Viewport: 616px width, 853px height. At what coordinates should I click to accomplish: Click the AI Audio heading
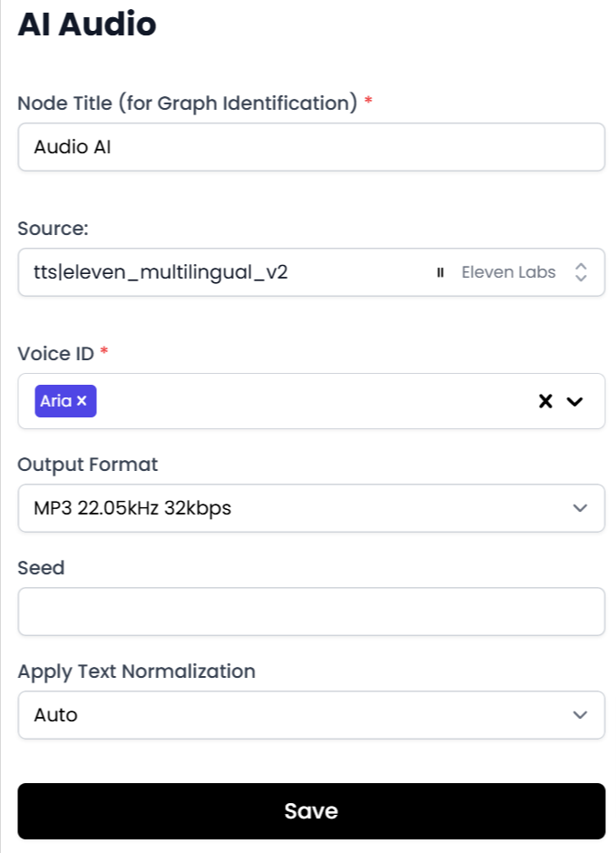(x=87, y=25)
